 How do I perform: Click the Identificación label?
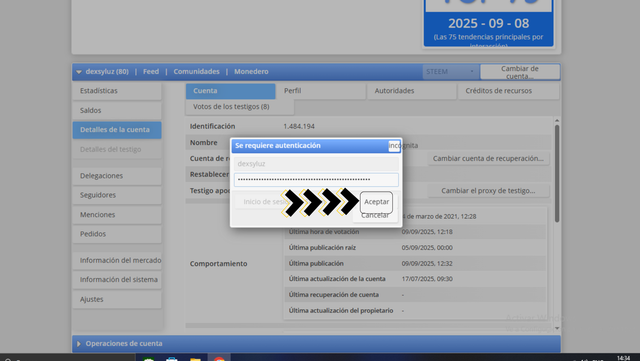pos(212,127)
